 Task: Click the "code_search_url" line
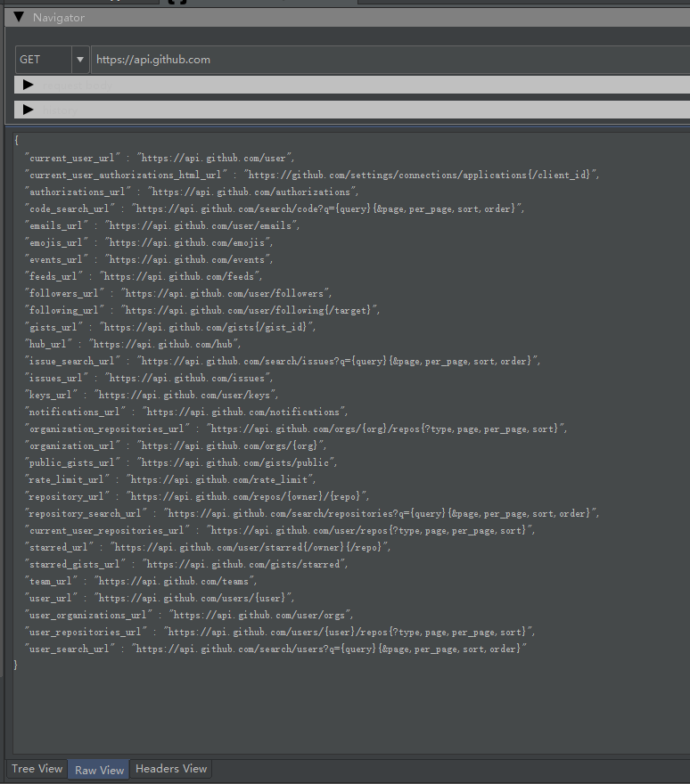pos(275,209)
